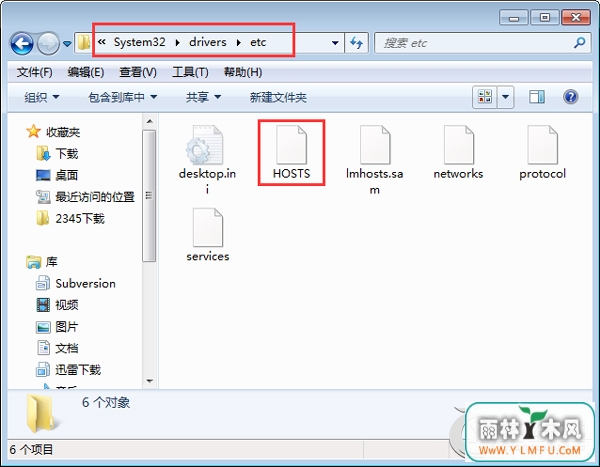Expand the arrow after drivers
The image size is (600, 467).
pyautogui.click(x=238, y=42)
